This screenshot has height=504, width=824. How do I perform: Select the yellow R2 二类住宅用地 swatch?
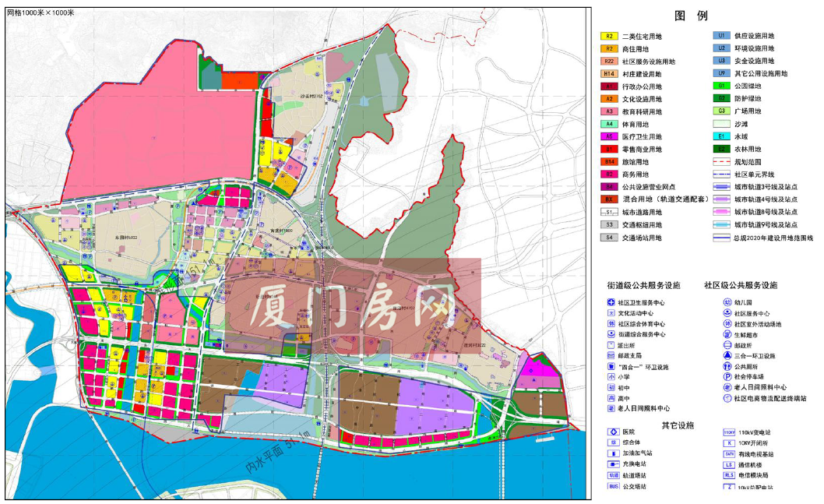(x=609, y=37)
